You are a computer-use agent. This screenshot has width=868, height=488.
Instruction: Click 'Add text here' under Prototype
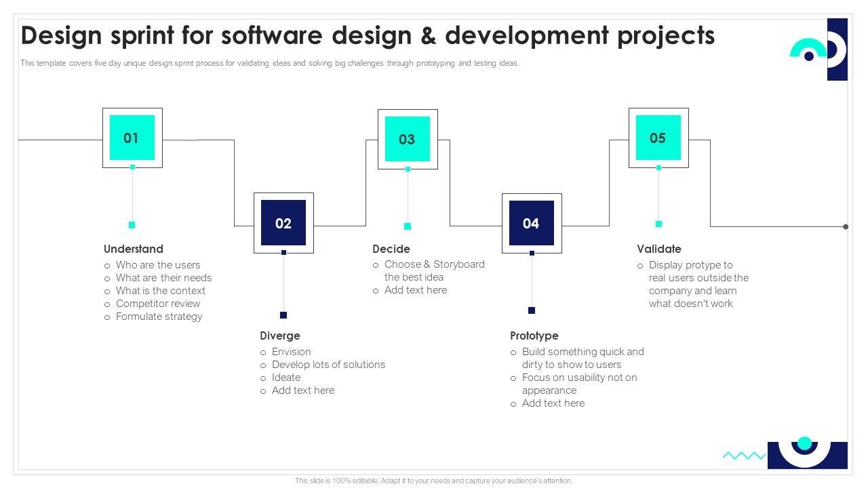(553, 403)
